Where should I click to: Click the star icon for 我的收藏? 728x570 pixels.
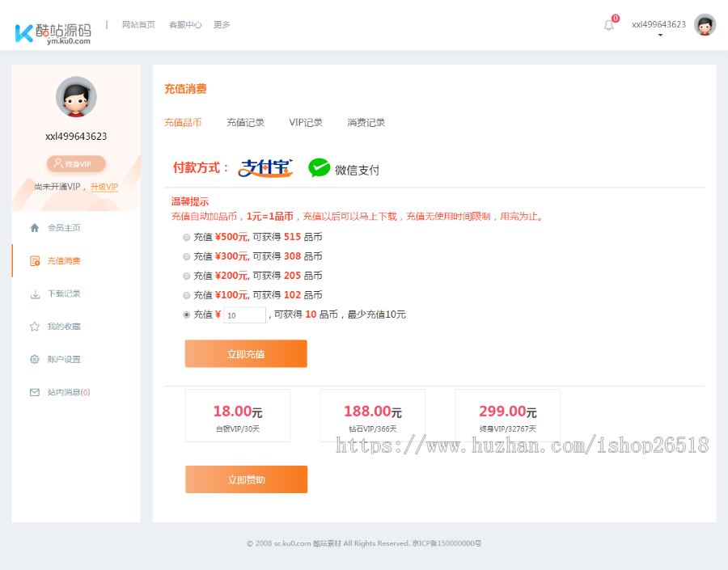(x=34, y=327)
